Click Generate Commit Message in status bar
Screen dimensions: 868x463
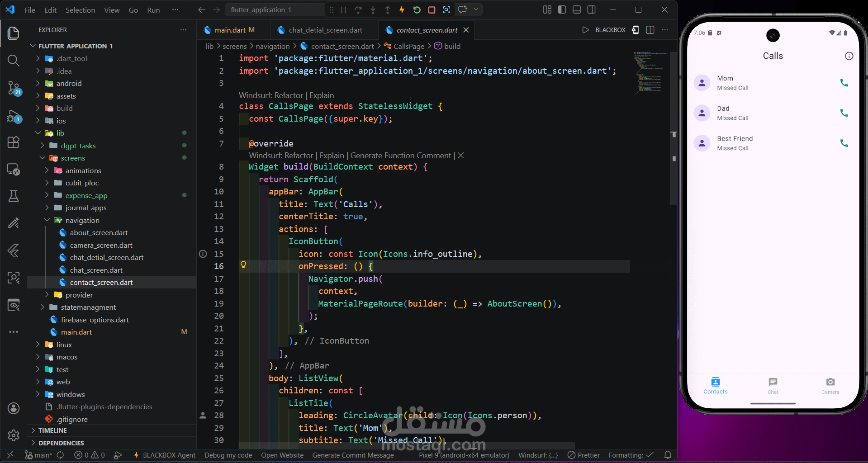pyautogui.click(x=353, y=455)
